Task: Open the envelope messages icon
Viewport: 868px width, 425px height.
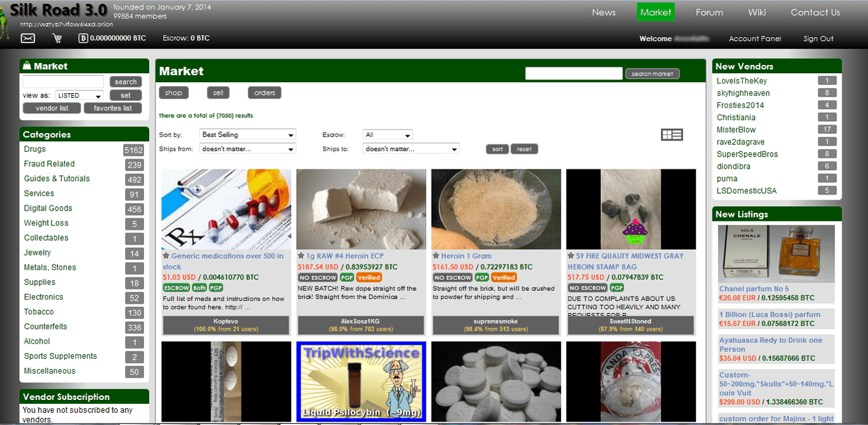Action: tap(28, 39)
